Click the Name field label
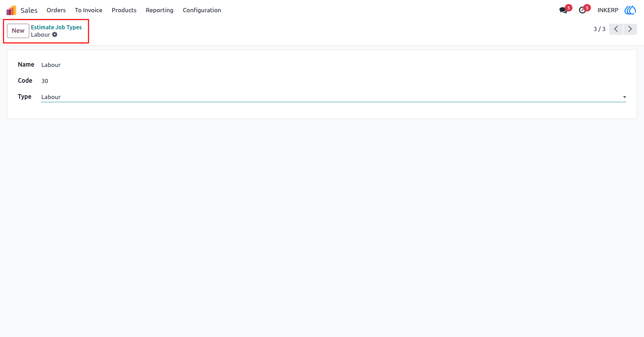 click(x=26, y=65)
